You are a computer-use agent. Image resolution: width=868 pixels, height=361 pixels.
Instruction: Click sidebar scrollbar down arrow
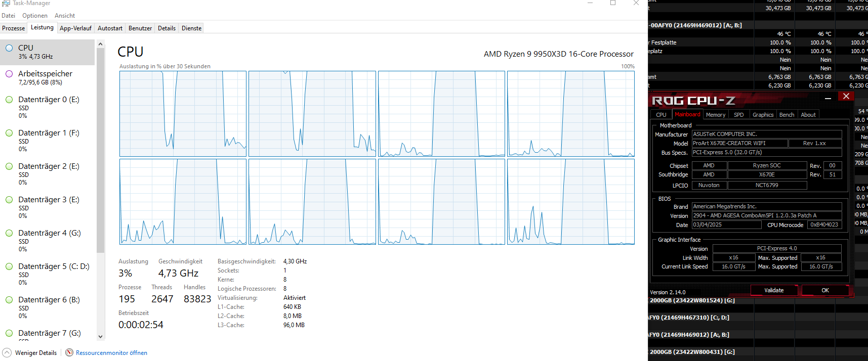click(100, 336)
